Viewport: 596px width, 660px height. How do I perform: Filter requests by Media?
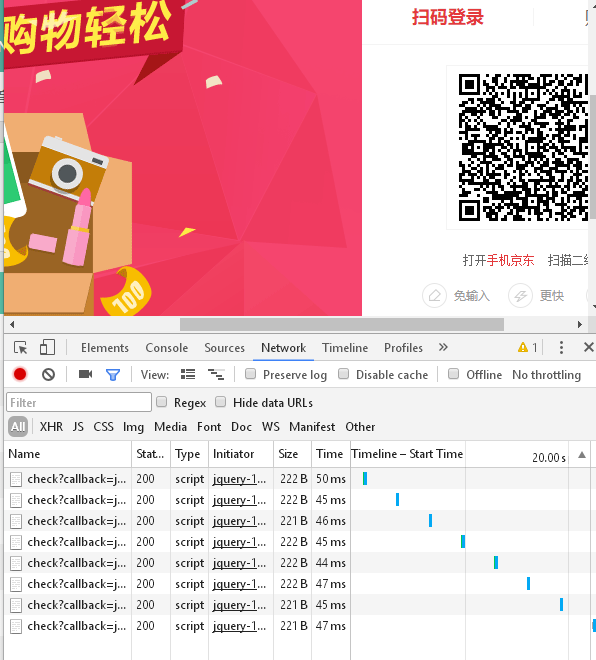pos(170,427)
